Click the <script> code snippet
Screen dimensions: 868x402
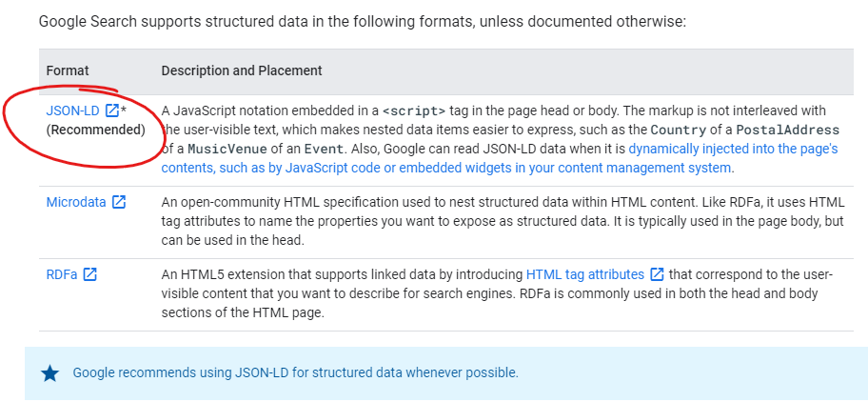tap(414, 111)
